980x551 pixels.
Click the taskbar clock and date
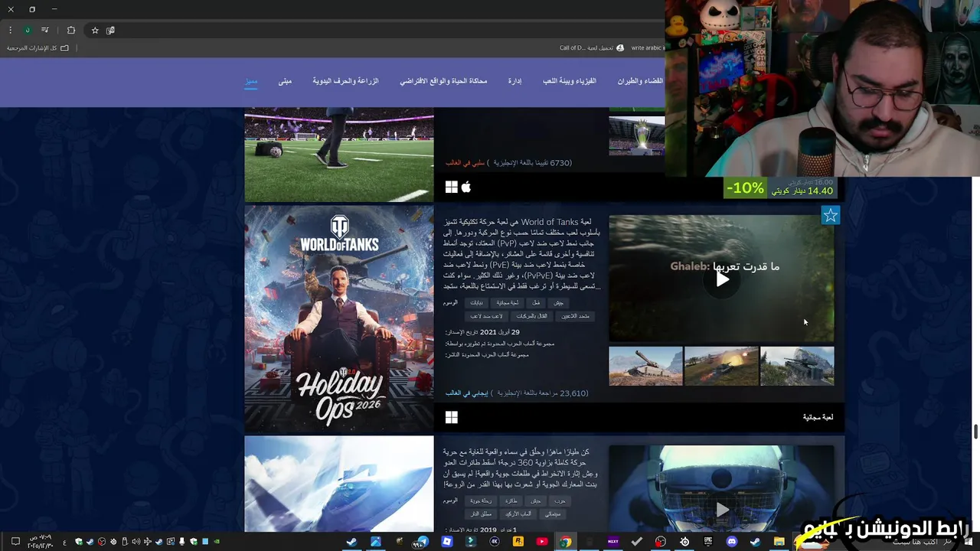point(40,541)
